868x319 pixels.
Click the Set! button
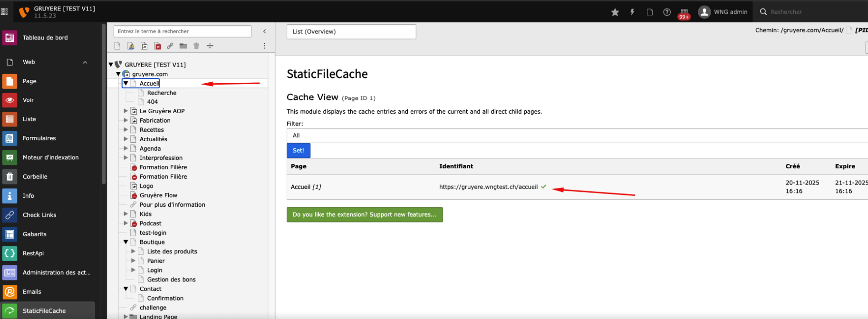(x=299, y=151)
